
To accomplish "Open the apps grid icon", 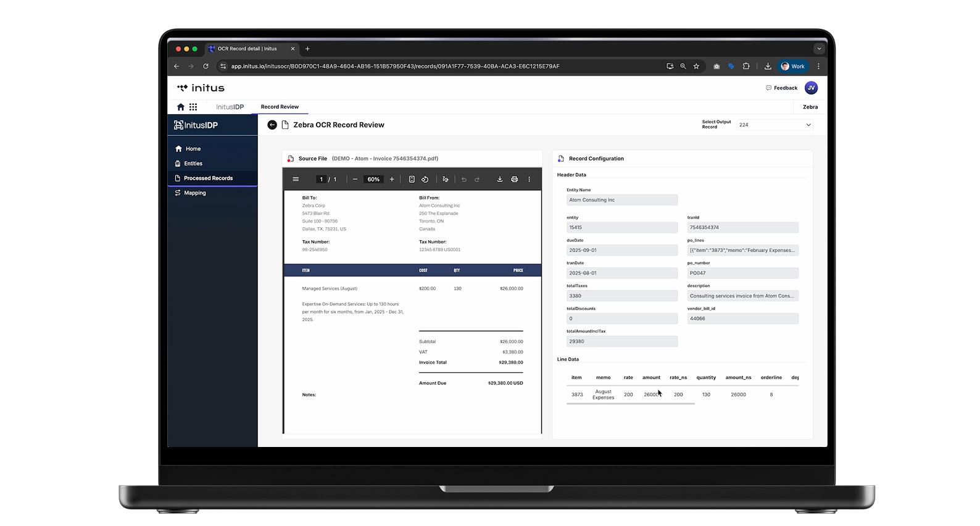I will coord(193,107).
